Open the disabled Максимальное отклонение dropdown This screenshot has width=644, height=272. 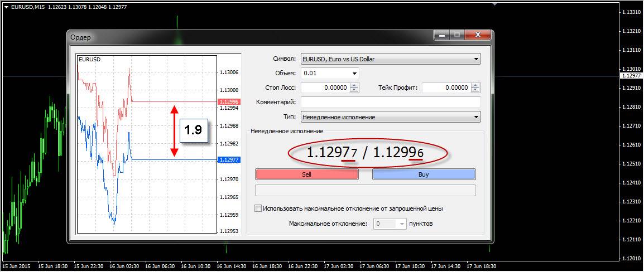point(390,224)
